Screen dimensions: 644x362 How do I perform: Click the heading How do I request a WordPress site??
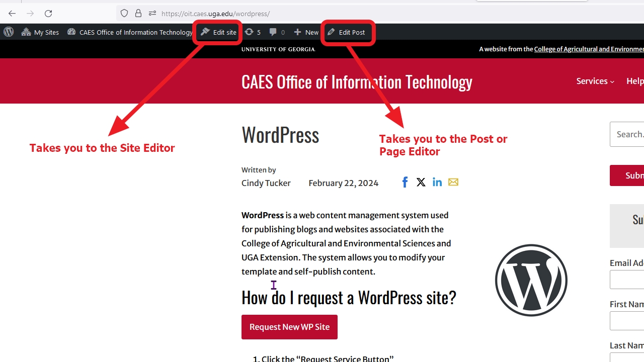click(349, 297)
